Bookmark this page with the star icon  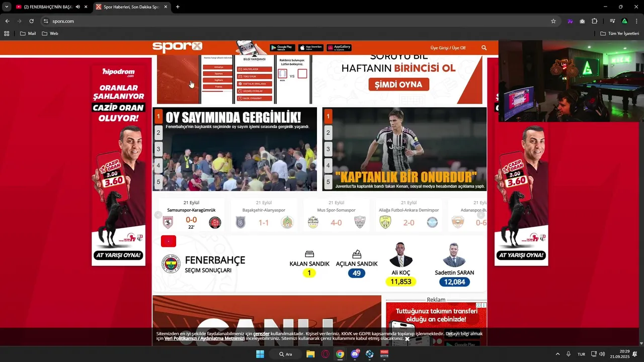553,21
